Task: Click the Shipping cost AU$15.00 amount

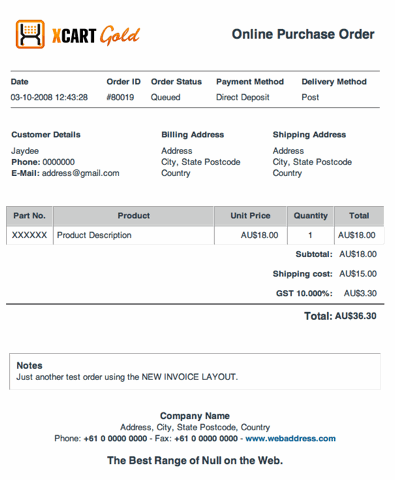Action: [358, 274]
